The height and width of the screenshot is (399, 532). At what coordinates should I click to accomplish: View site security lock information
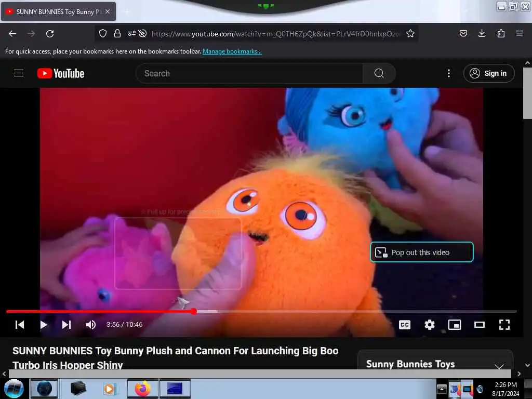point(117,33)
